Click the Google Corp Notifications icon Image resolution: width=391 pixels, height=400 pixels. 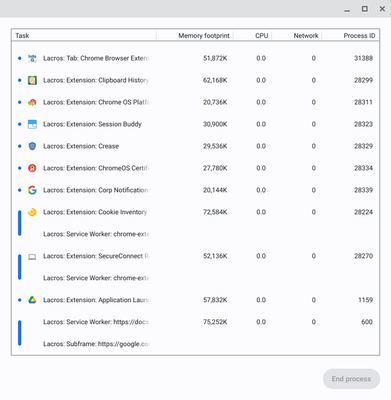[32, 190]
